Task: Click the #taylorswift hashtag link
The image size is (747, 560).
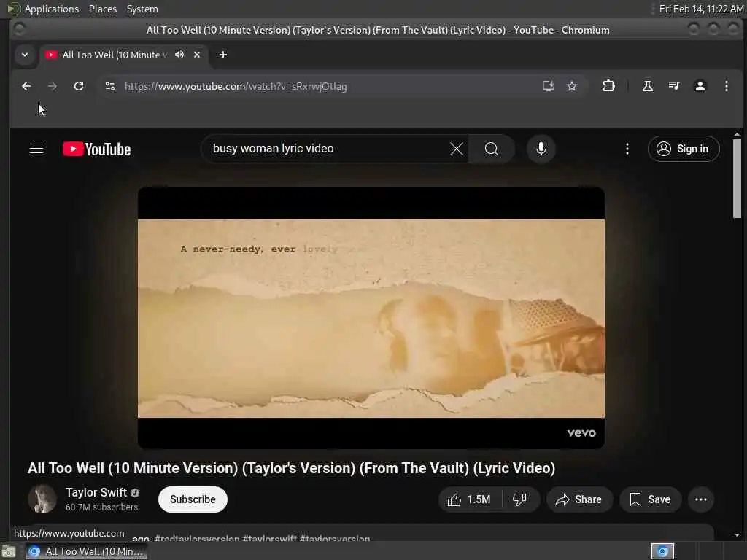Action: click(269, 539)
